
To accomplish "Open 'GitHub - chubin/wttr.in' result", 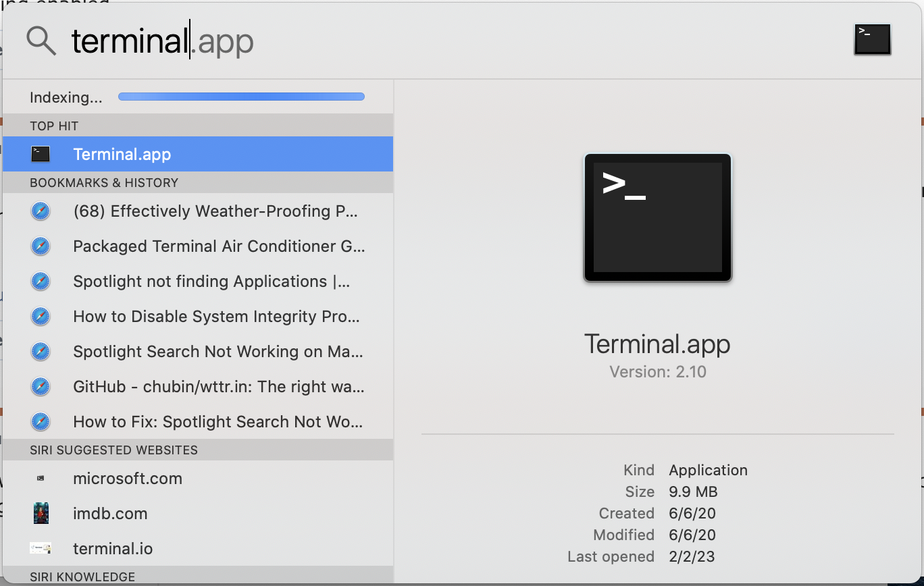I will 198,387.
